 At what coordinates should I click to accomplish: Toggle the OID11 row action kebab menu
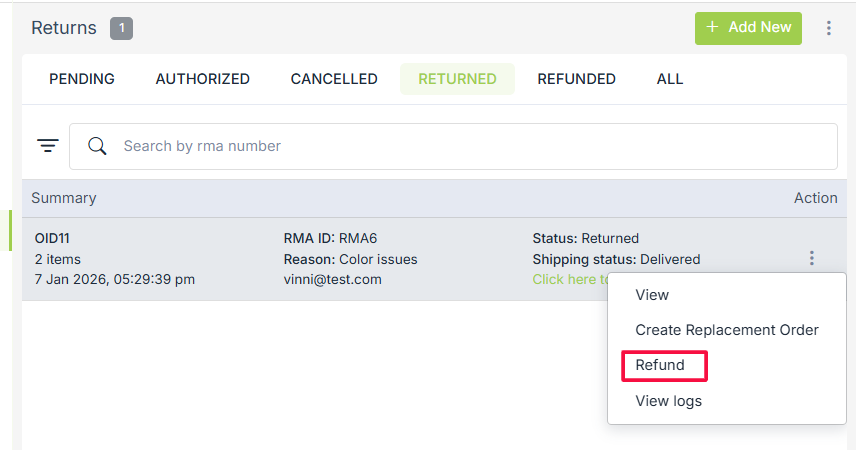tap(812, 259)
